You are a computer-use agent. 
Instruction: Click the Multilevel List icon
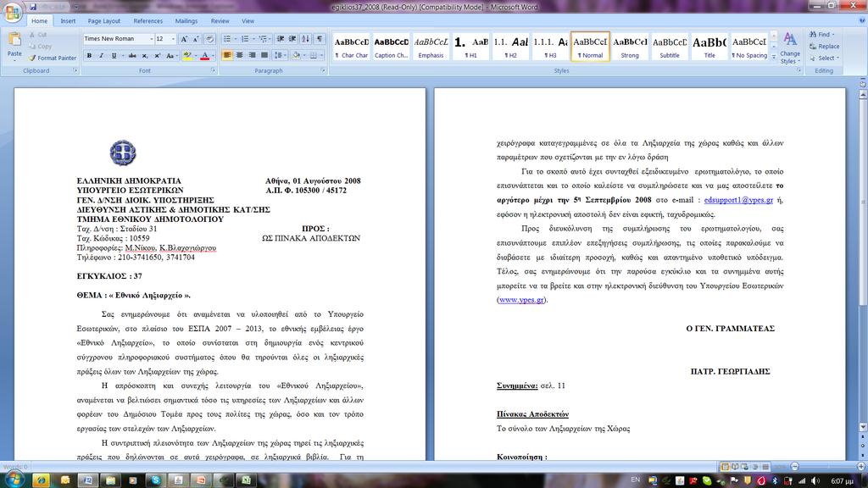(263, 39)
